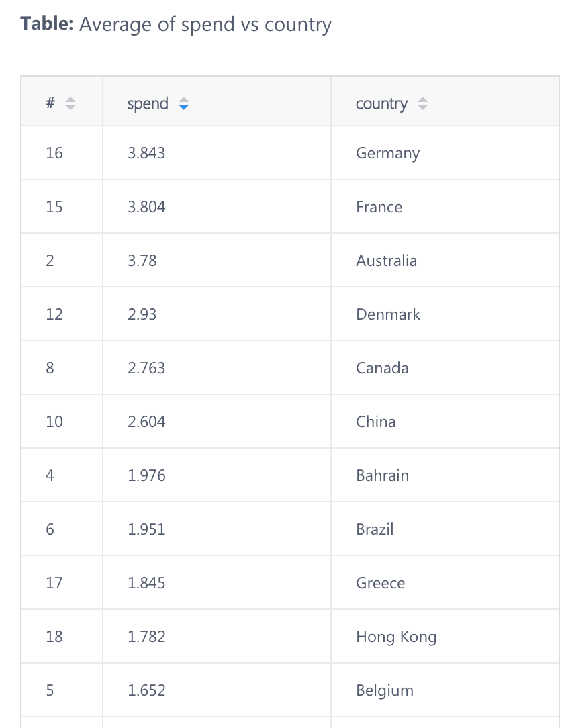
Task: Click the spend column header text
Action: click(x=148, y=104)
